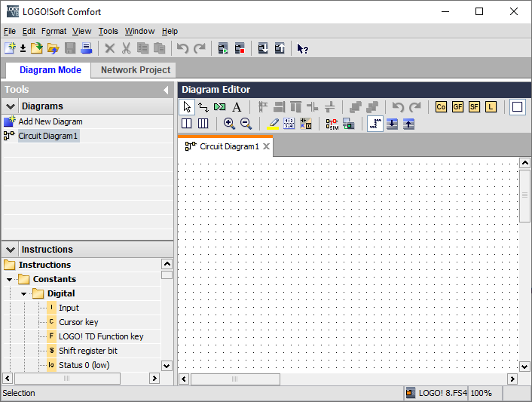The image size is (532, 402).
Task: Open Constants (Co) instruction group
Action: coord(442,107)
